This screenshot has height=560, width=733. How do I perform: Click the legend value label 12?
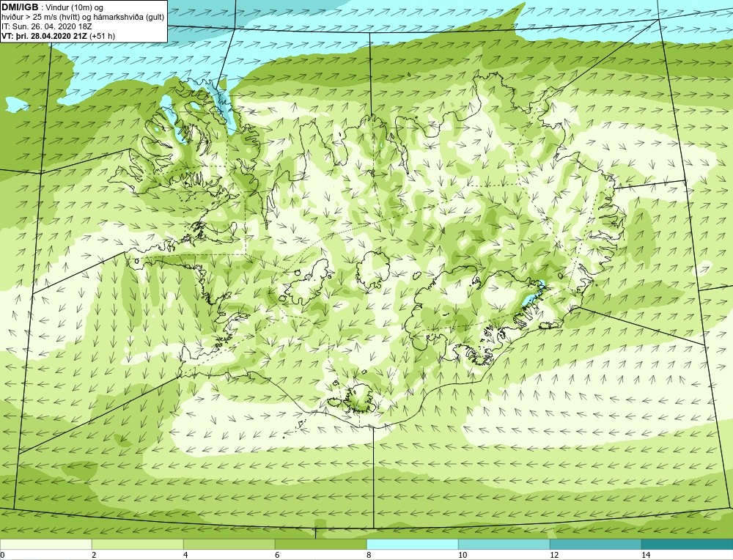(x=554, y=555)
